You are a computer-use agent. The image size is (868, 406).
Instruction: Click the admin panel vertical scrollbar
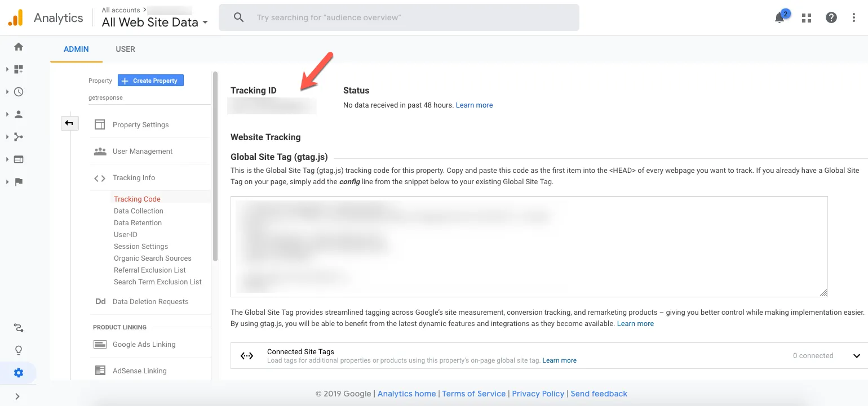[x=215, y=169]
